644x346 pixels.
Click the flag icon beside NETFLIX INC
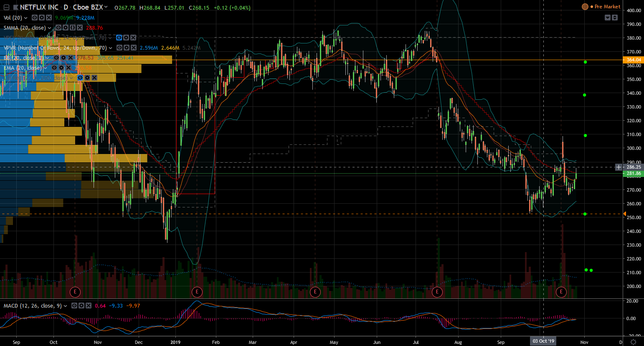[x=15, y=8]
